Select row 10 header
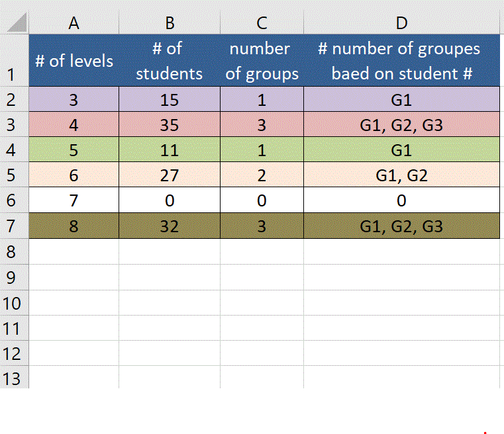The image size is (504, 434). tap(14, 303)
